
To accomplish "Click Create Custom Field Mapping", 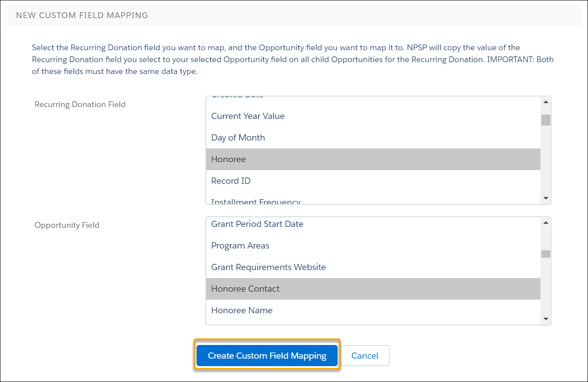I will click(x=267, y=356).
